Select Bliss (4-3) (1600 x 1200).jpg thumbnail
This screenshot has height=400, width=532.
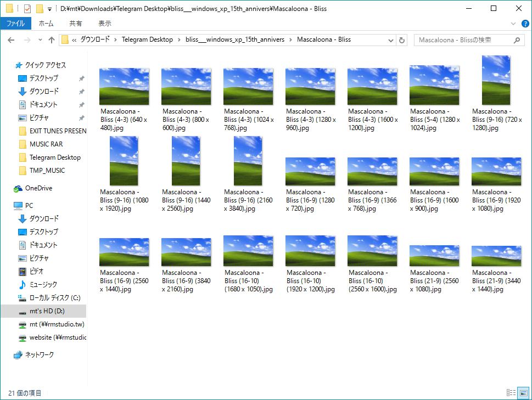[372, 87]
